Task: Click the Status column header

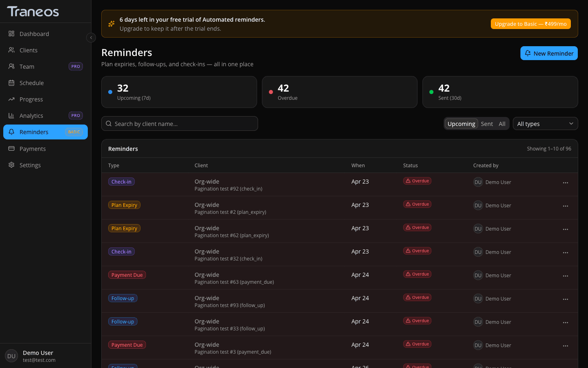Action: pos(410,165)
